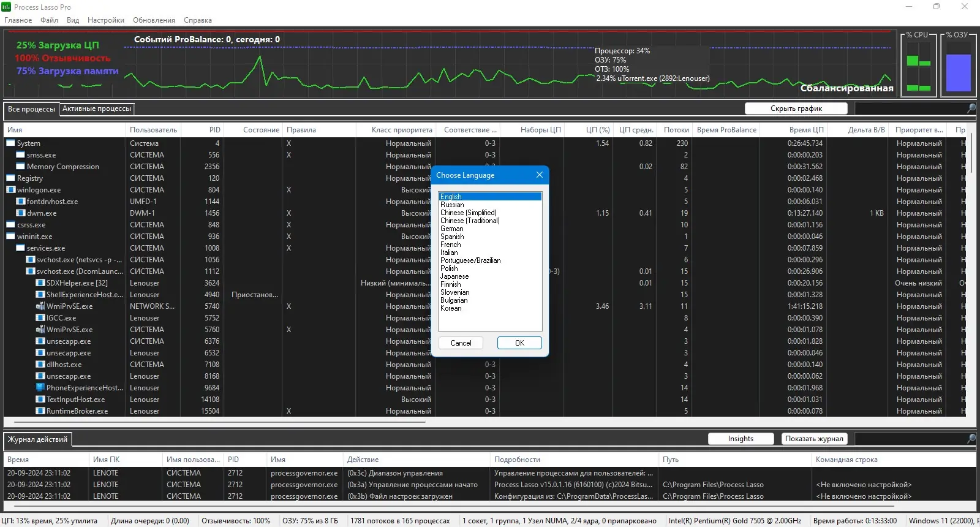Viewport: 980px width, 527px height.
Task: Switch to the Все процессы tab
Action: point(31,109)
